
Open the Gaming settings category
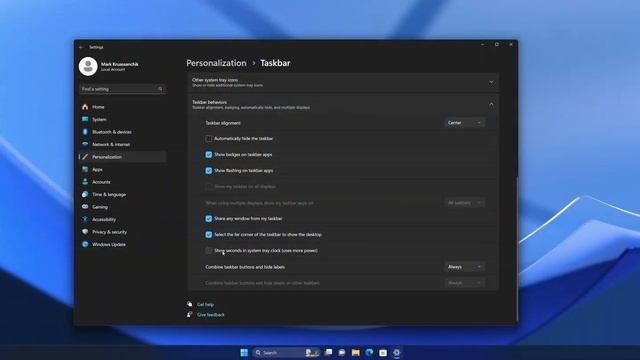tap(122, 207)
